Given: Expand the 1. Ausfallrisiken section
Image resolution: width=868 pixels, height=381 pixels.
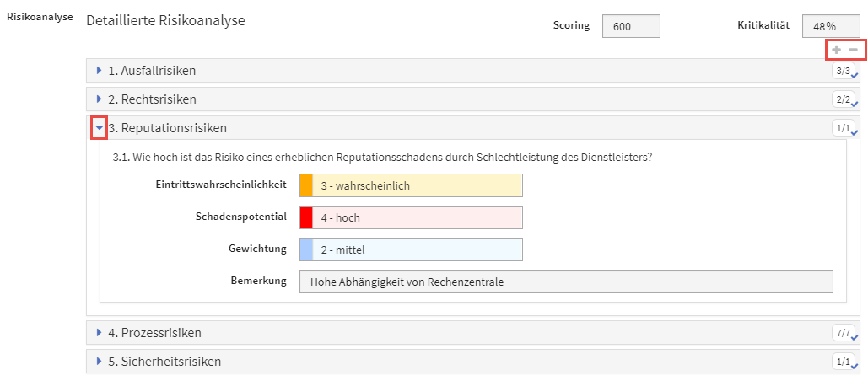Looking at the screenshot, I should pos(100,71).
